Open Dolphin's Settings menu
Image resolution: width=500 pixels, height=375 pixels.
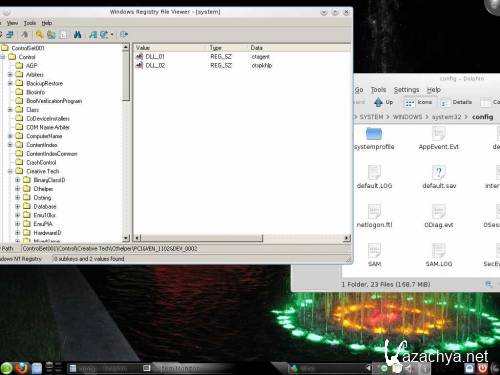(x=406, y=90)
